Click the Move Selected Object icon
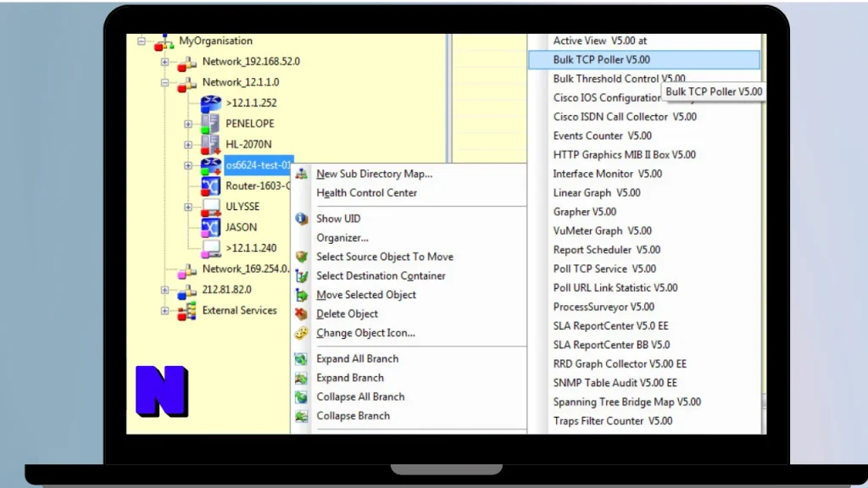Image resolution: width=868 pixels, height=488 pixels. [301, 295]
